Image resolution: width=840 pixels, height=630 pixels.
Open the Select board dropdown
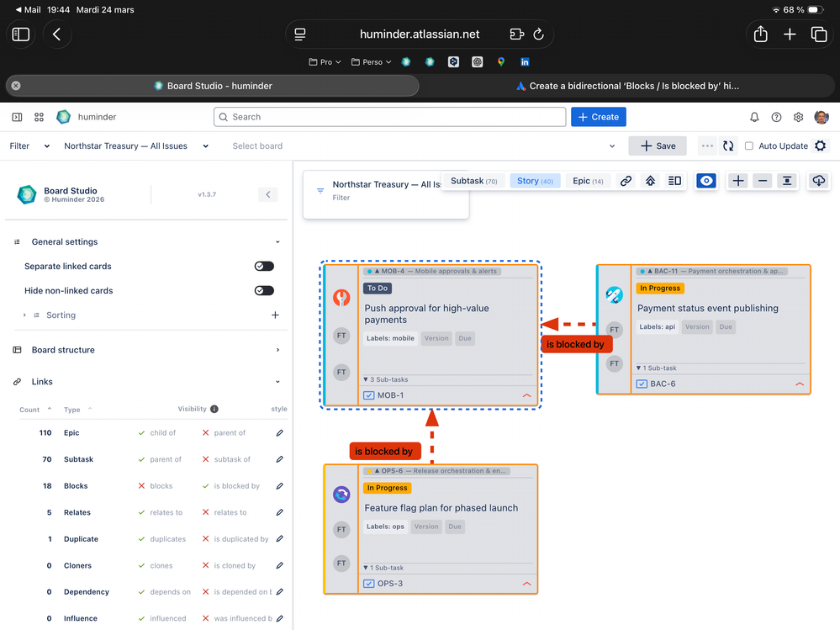pyautogui.click(x=423, y=146)
